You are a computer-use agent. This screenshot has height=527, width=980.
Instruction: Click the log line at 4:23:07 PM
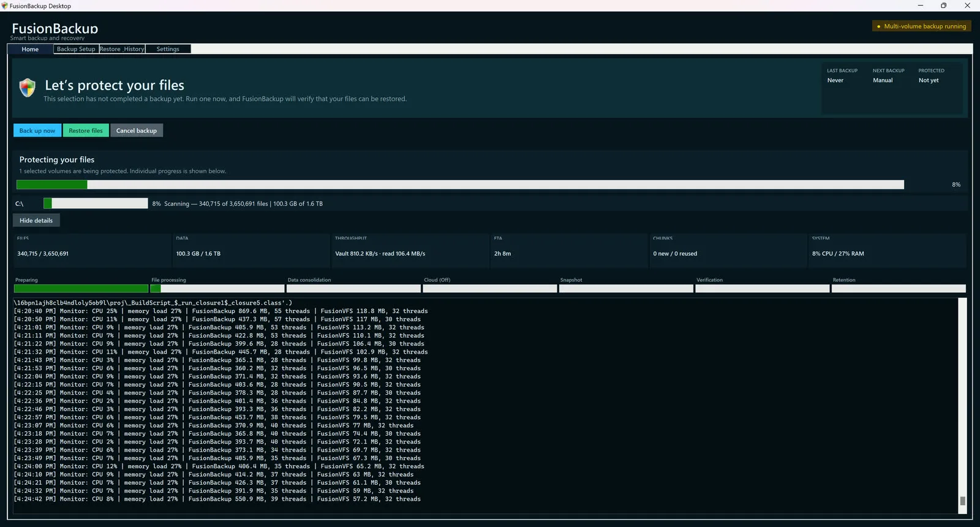click(x=213, y=426)
